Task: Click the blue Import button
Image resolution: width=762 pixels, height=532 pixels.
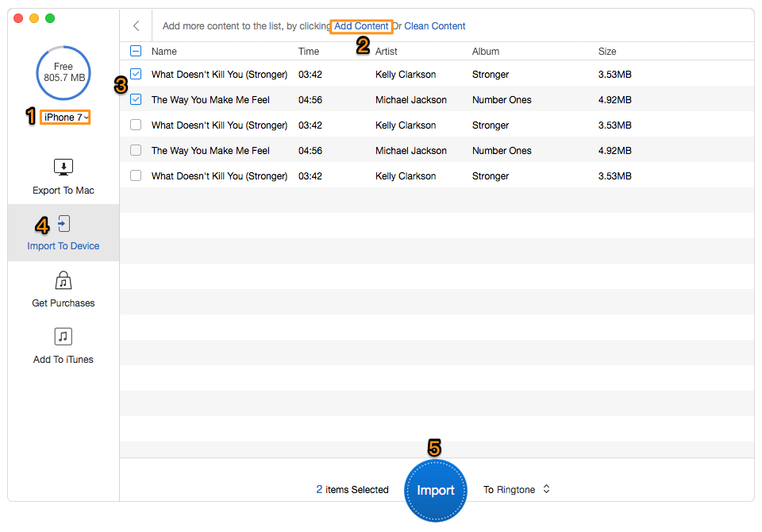Action: (x=436, y=490)
